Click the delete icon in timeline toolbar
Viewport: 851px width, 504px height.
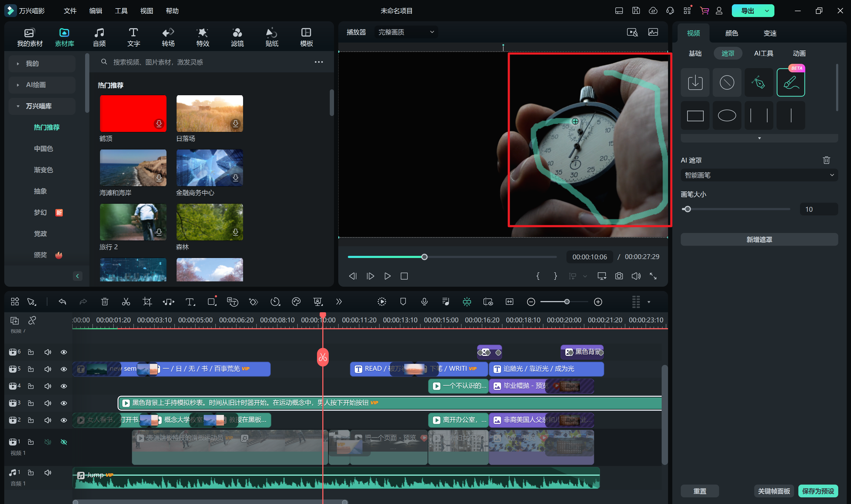tap(105, 302)
